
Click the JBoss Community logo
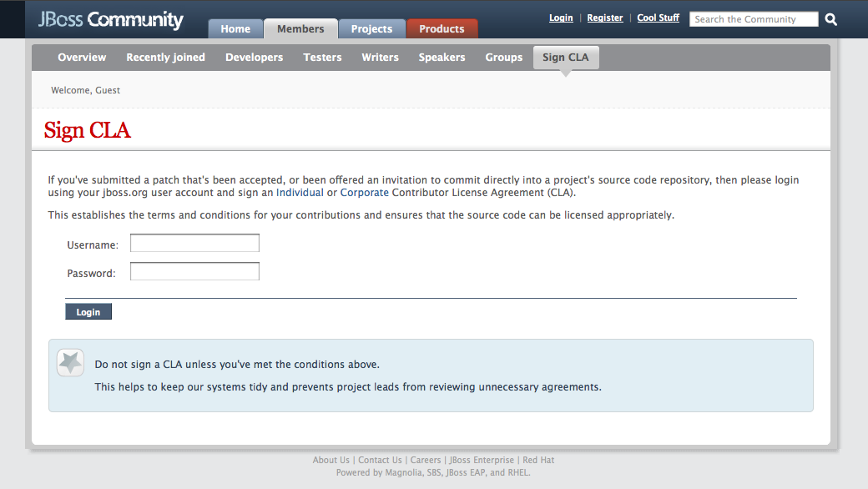click(110, 20)
